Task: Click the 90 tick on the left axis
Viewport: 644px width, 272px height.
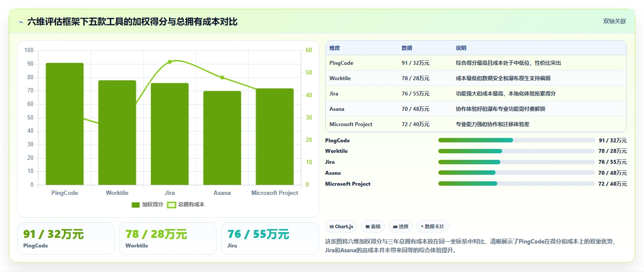Action: pyautogui.click(x=30, y=64)
